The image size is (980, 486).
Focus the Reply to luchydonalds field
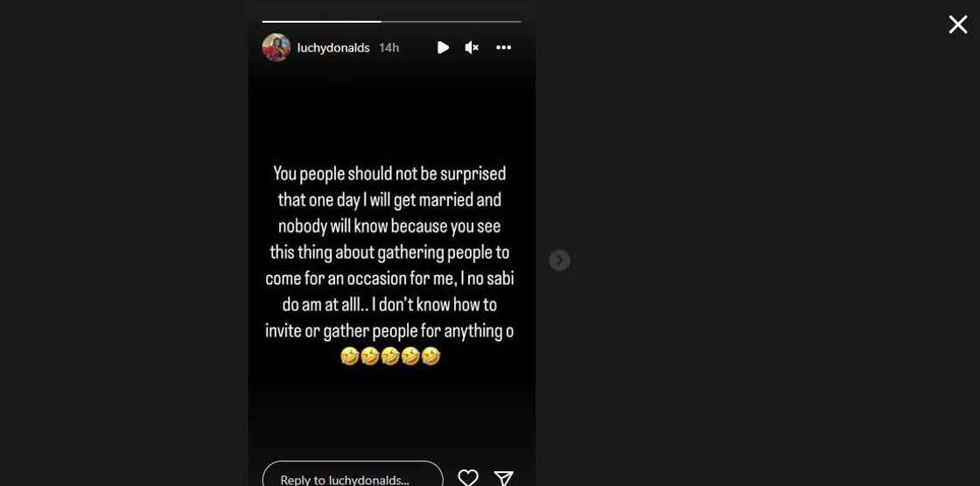coord(353,477)
